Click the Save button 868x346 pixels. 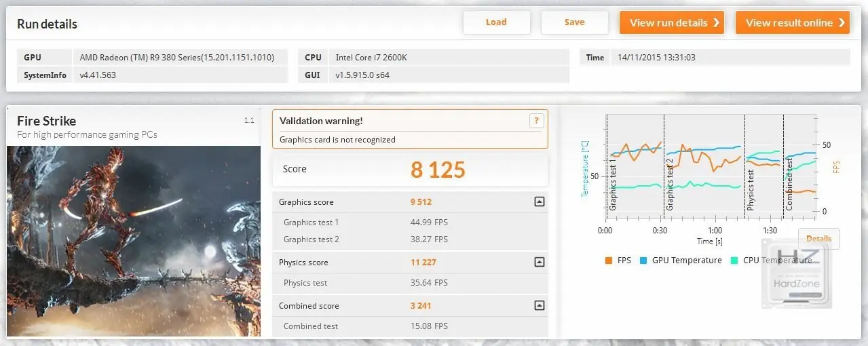click(574, 22)
